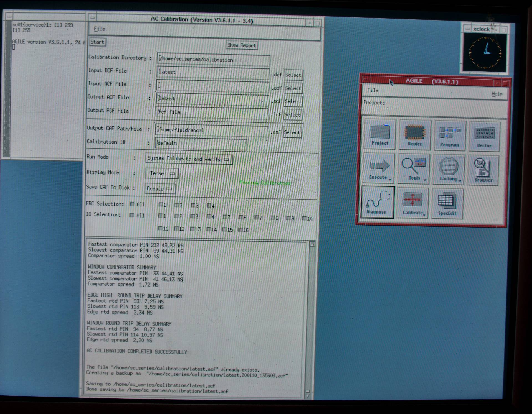Click the Passing Calibration status text
This screenshot has width=532, height=414.
coord(265,183)
